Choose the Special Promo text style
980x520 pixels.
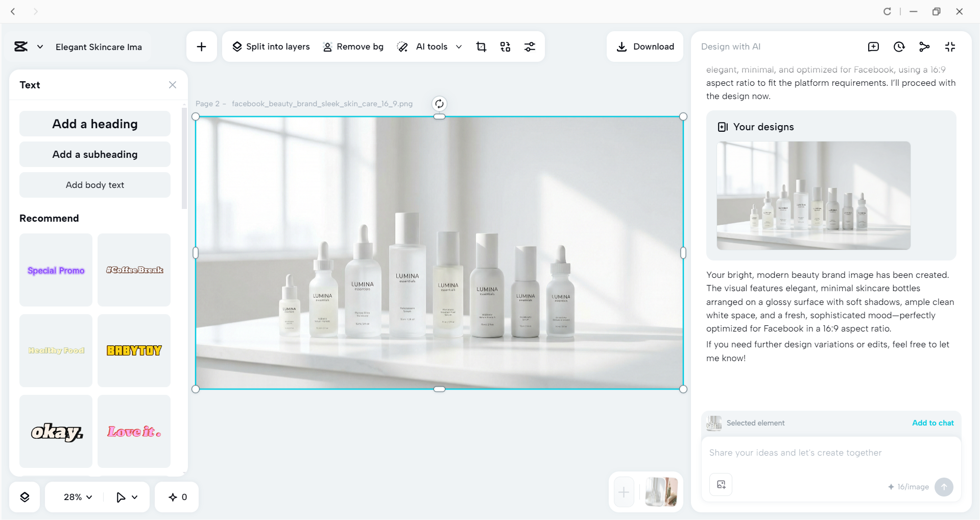[56, 270]
